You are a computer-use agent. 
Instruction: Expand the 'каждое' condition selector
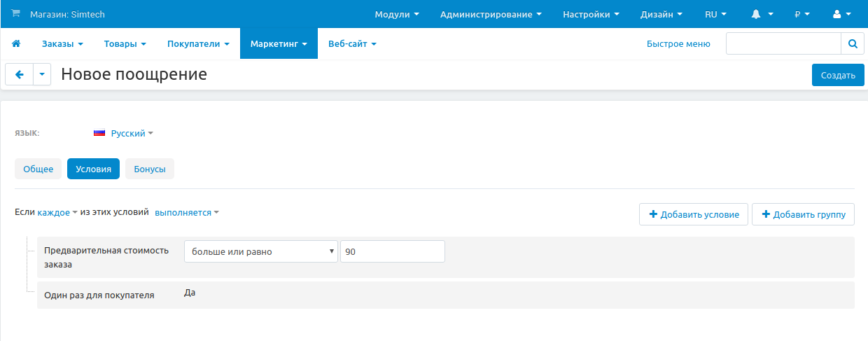(57, 213)
